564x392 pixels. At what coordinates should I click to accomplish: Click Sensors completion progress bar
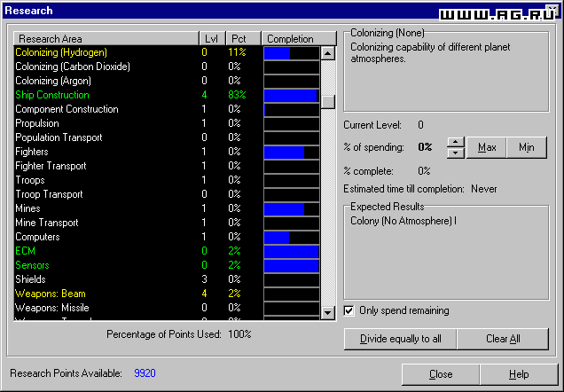(x=292, y=266)
